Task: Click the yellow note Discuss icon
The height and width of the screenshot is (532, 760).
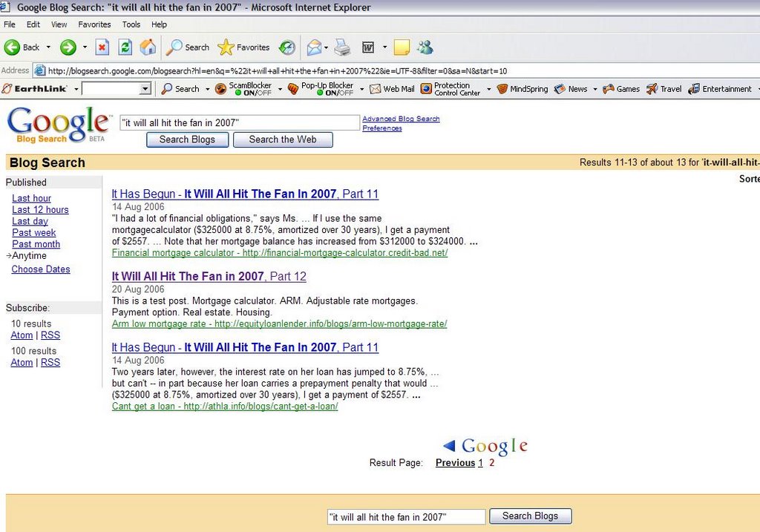Action: pyautogui.click(x=402, y=47)
